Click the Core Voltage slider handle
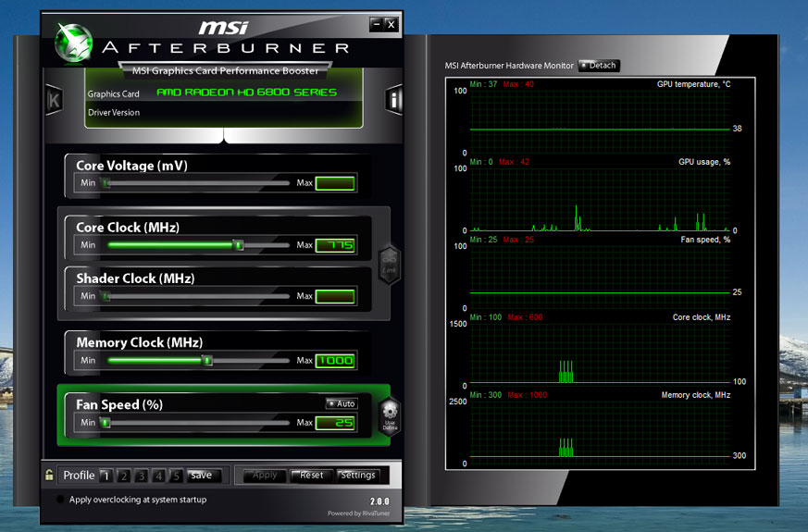Viewport: 808px width, 532px height. (106, 183)
